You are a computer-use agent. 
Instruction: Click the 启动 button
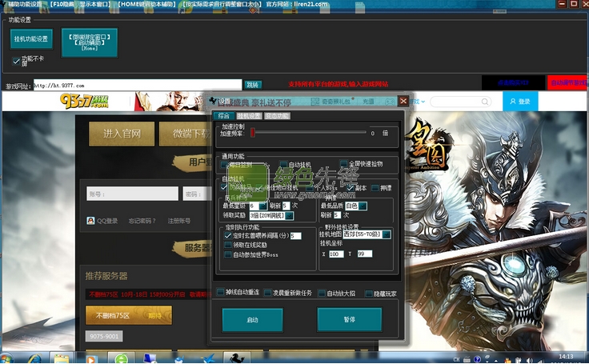click(x=252, y=320)
